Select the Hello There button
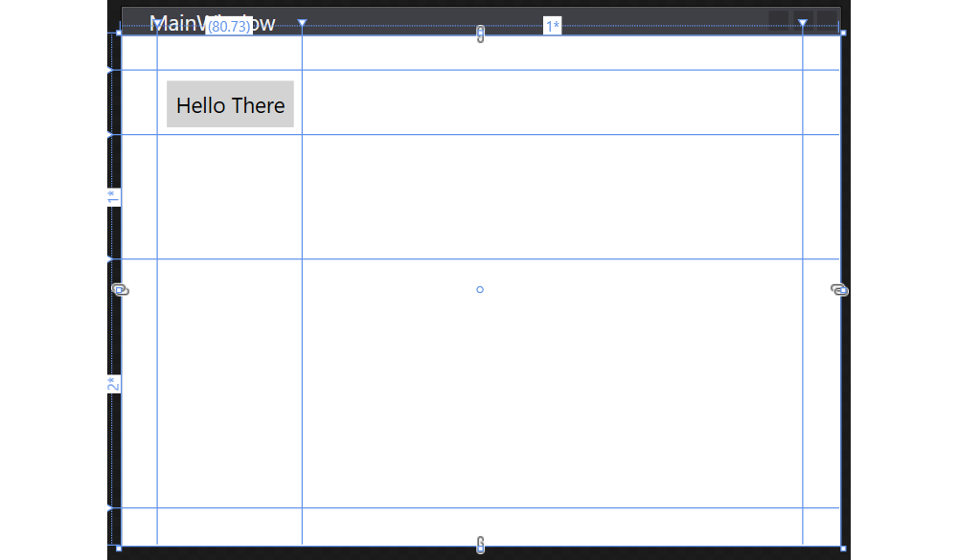This screenshot has width=958, height=560. tap(230, 103)
